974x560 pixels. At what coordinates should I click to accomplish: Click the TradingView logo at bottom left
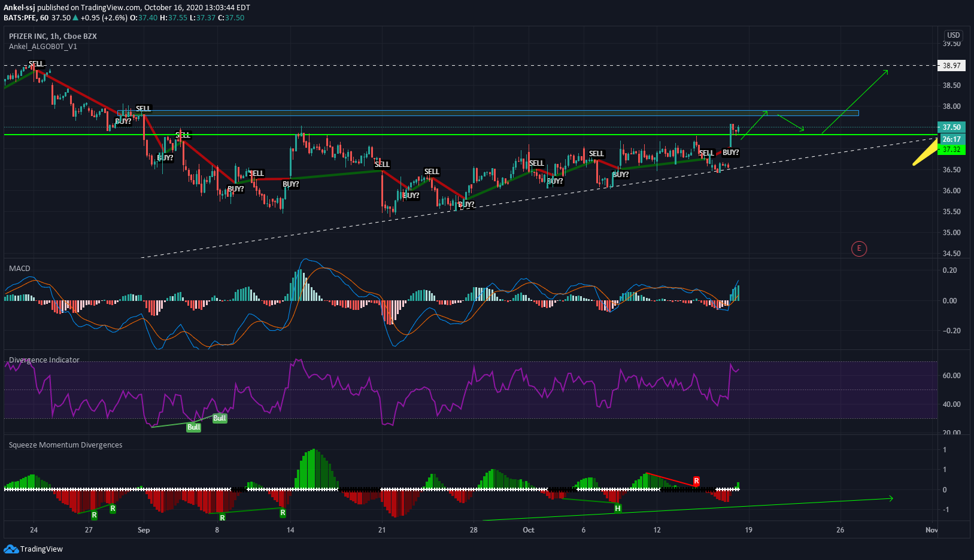34,549
